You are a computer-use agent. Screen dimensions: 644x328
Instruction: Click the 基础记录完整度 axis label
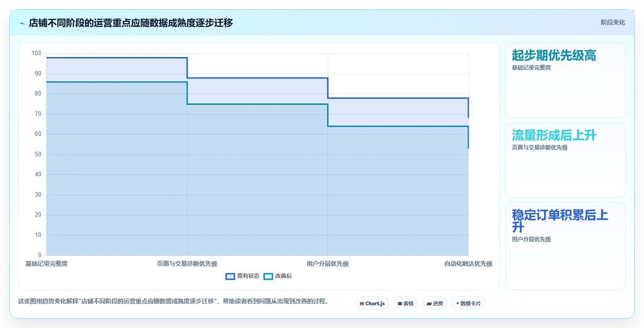click(x=46, y=264)
